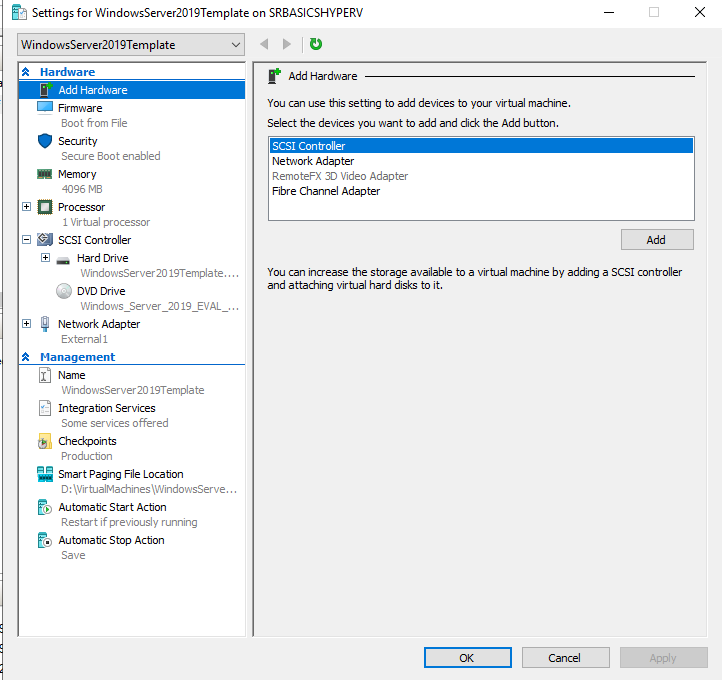722x680 pixels.
Task: Click the Firmware monitor icon
Action: coord(45,108)
